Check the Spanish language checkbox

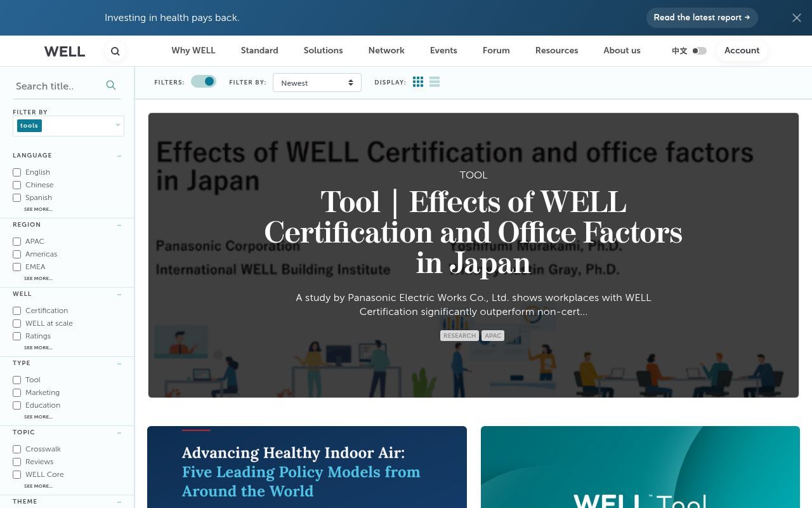17,197
